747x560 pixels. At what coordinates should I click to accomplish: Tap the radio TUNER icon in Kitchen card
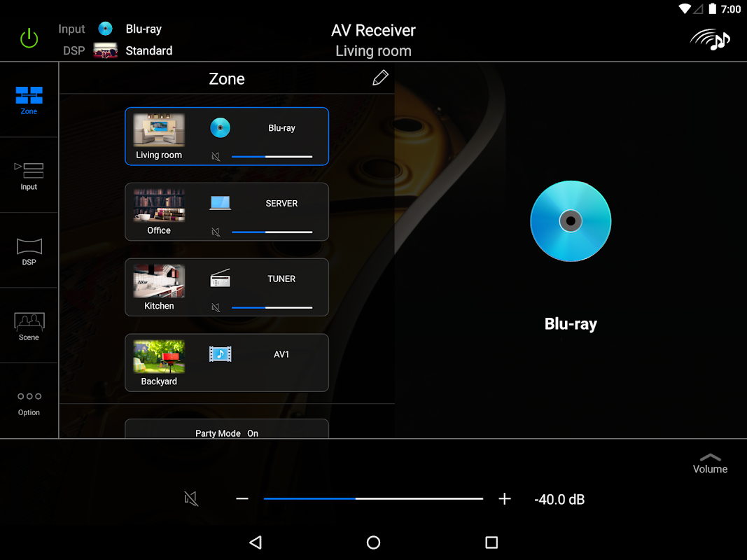pos(220,278)
